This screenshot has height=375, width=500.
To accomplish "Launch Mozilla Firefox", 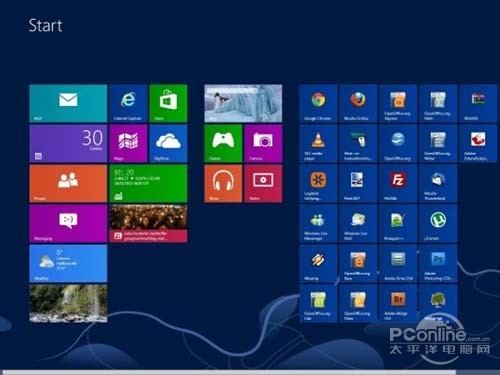I will tap(358, 103).
